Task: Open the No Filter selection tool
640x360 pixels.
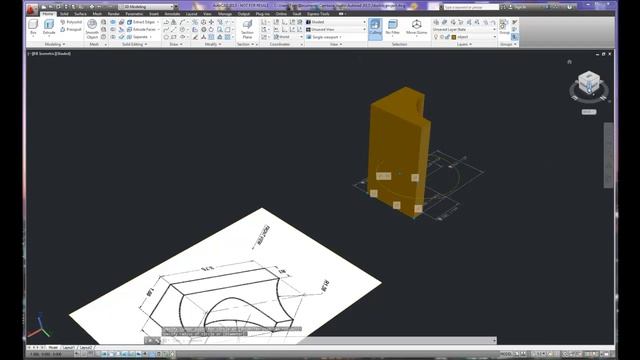Action: click(x=392, y=28)
